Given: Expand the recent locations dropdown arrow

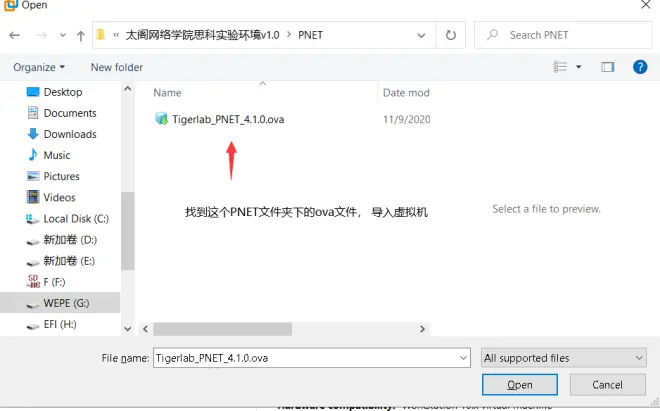Looking at the screenshot, I should click(63, 35).
